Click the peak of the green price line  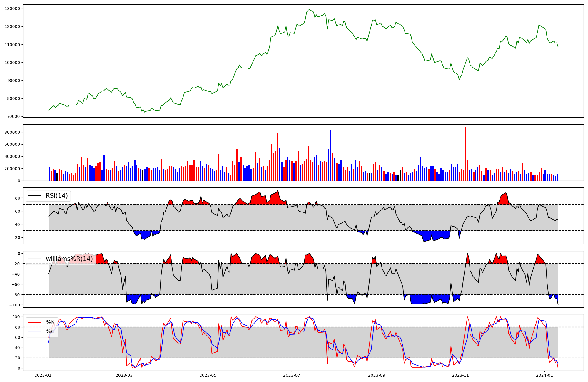[309, 10]
